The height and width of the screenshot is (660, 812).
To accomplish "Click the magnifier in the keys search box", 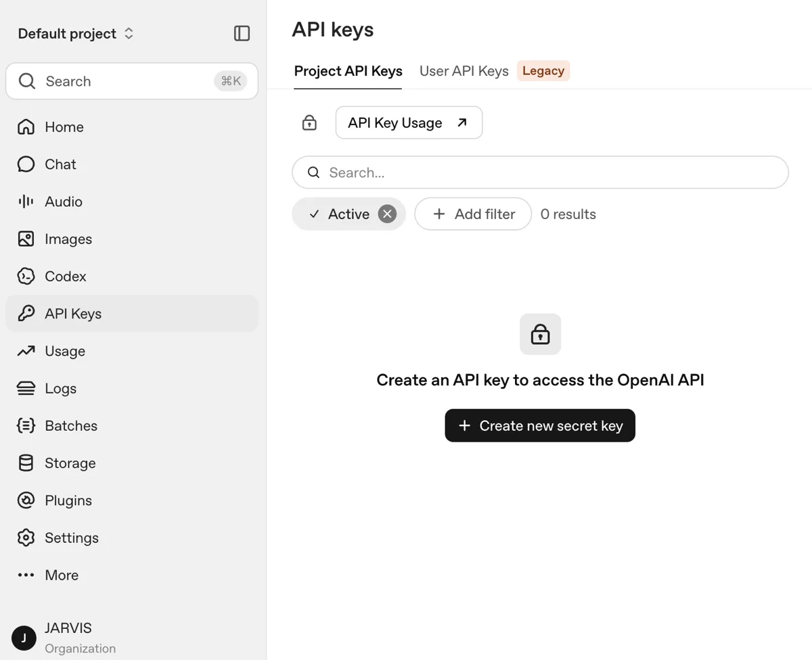I will [x=313, y=172].
